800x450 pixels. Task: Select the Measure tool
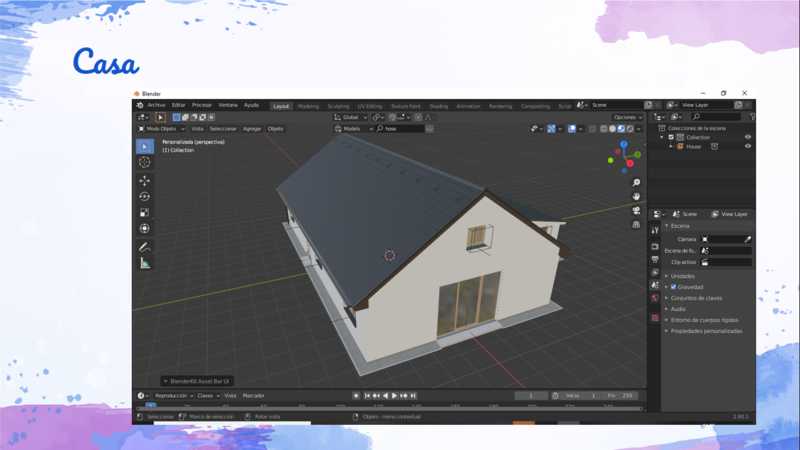click(x=145, y=263)
